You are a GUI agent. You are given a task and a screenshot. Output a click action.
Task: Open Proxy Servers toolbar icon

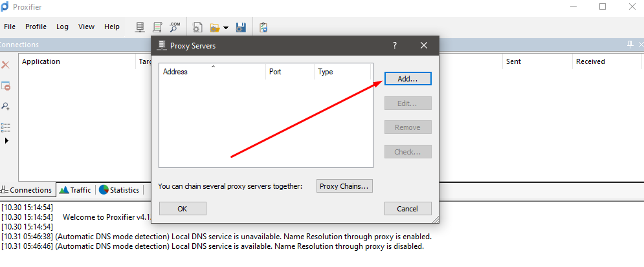140,27
